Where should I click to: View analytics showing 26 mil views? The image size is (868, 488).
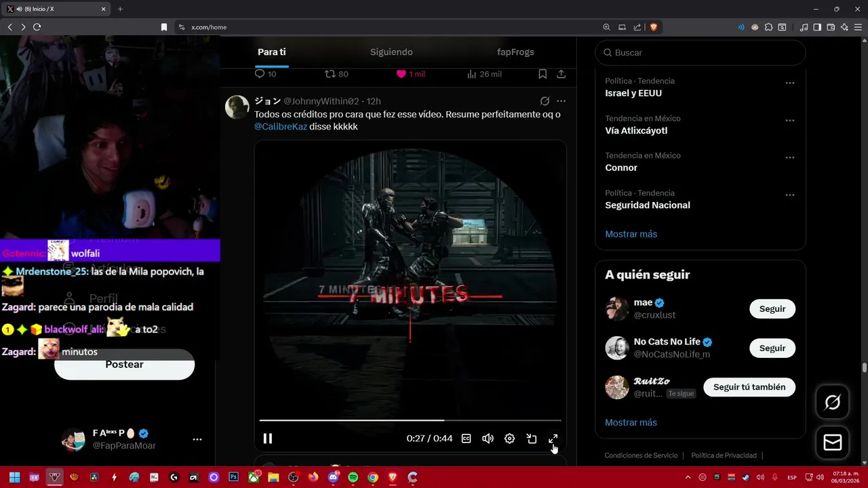click(484, 74)
